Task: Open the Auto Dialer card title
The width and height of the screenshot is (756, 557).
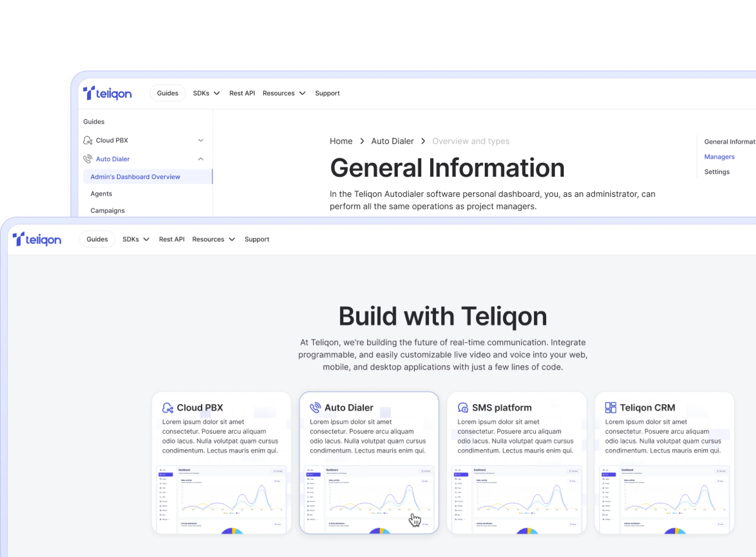Action: point(349,408)
